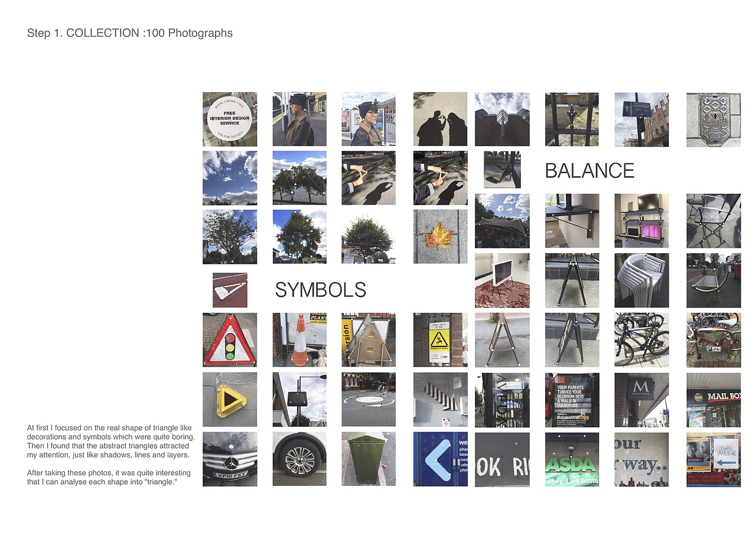This screenshot has height=535, width=756.
Task: Open the 'Free Interior Design Service' sticker photo
Action: coord(230,119)
